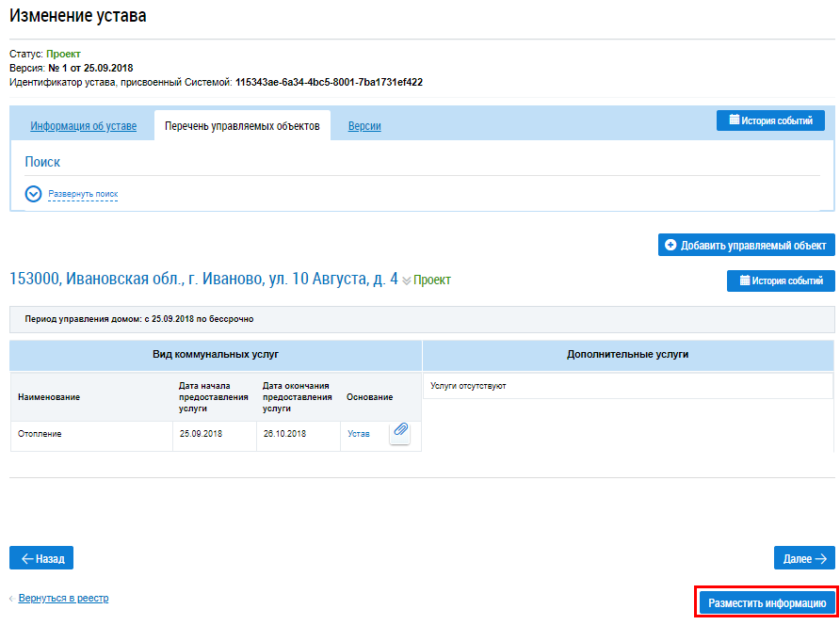840x625 pixels.
Task: Open История событий beside the Иваново address
Action: click(x=781, y=280)
